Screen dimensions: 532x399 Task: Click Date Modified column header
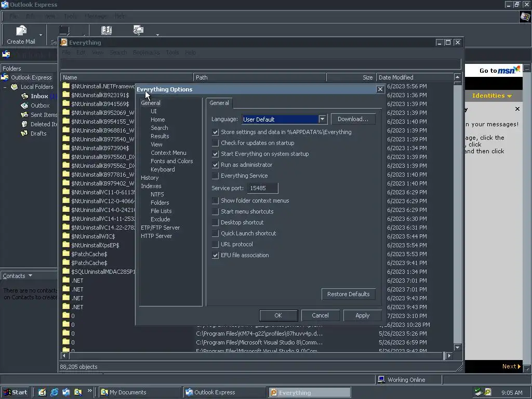(x=415, y=77)
